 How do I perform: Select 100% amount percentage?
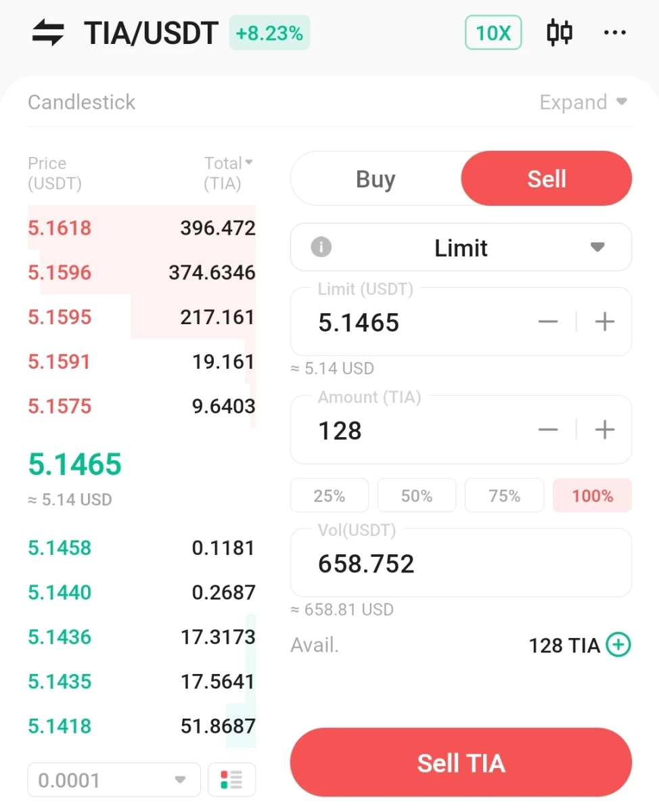593,496
